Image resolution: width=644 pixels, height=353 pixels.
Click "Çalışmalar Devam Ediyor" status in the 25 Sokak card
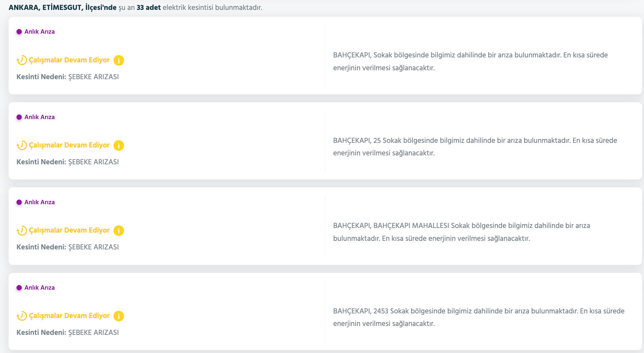(x=69, y=145)
